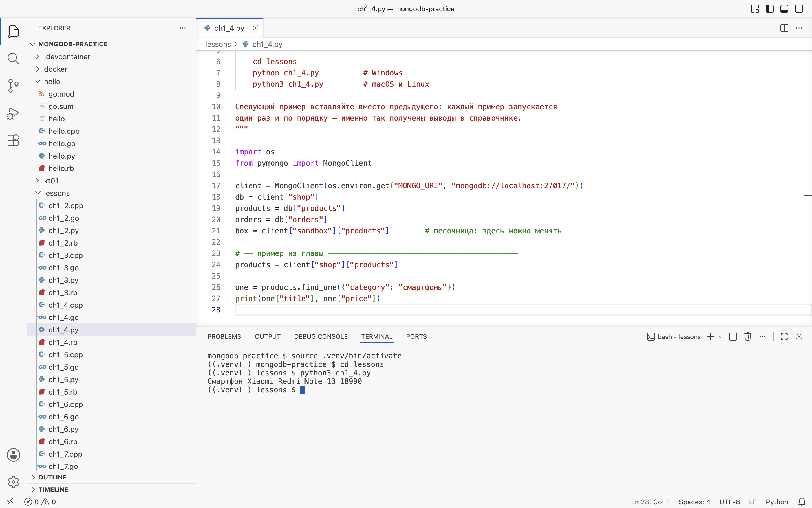Open the Accounts icon
Viewport: 812px width, 508px height.
pyautogui.click(x=13, y=455)
